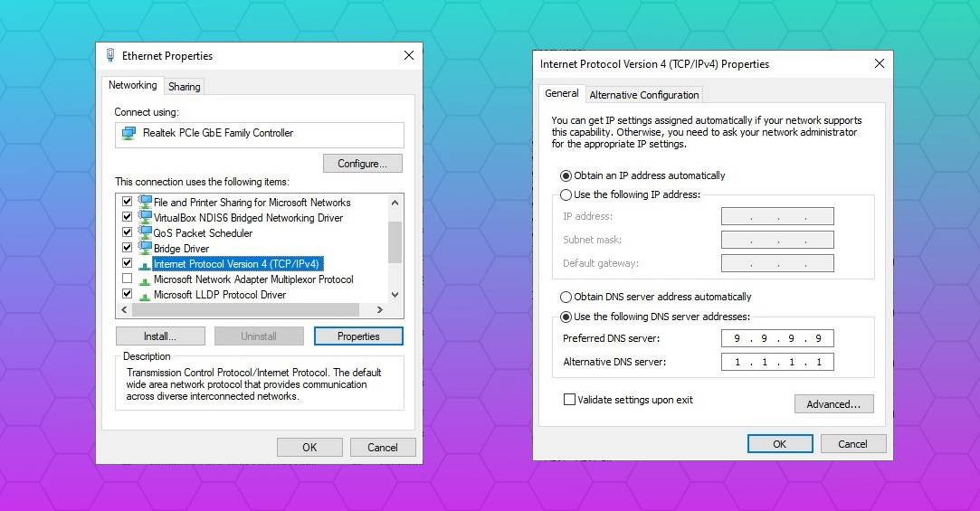Open the Alternative Configuration tab
The image size is (980, 511).
tap(643, 95)
